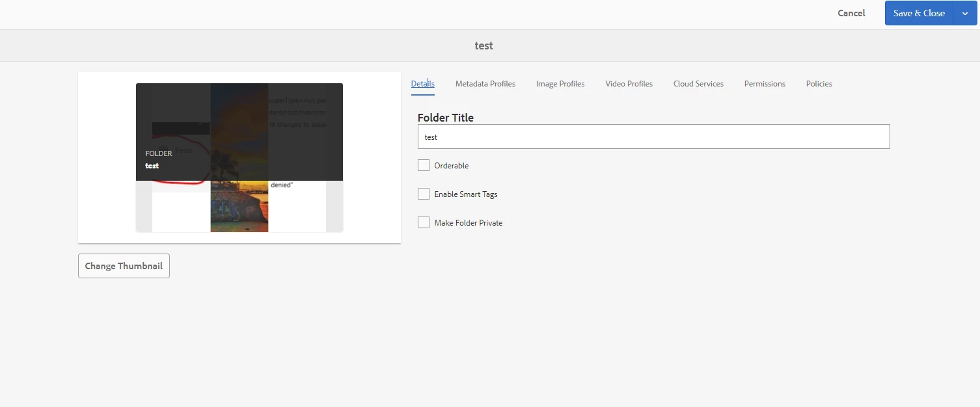This screenshot has height=407, width=980.
Task: Open the Metadata Profiles tab
Action: 485,84
